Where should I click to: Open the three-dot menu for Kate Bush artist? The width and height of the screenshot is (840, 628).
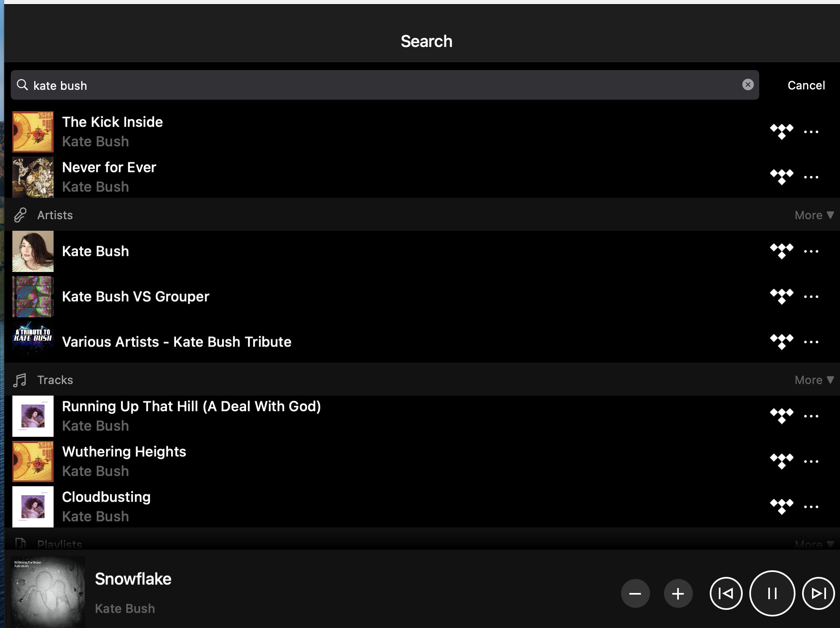click(811, 251)
